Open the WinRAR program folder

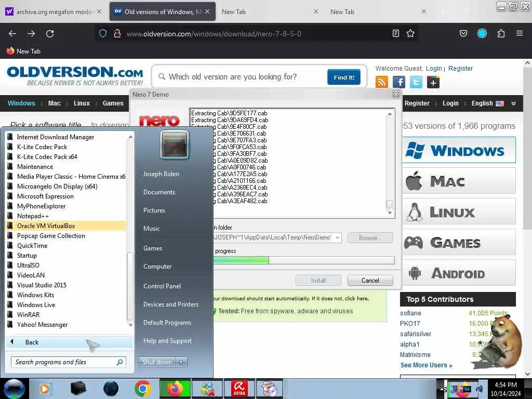[66, 314]
